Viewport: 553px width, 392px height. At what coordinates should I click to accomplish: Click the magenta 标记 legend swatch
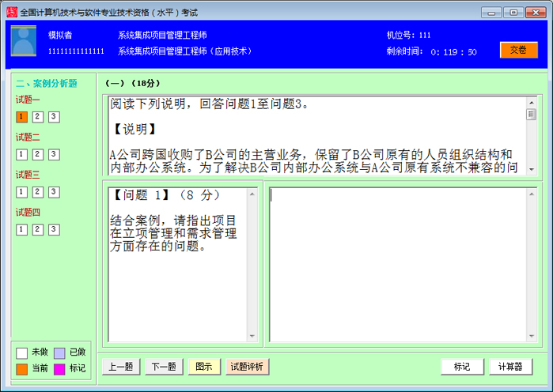click(59, 369)
